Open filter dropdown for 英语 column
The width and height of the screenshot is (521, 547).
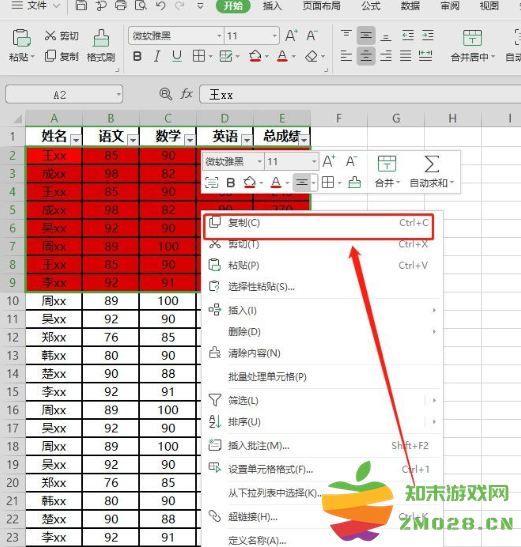coord(247,140)
